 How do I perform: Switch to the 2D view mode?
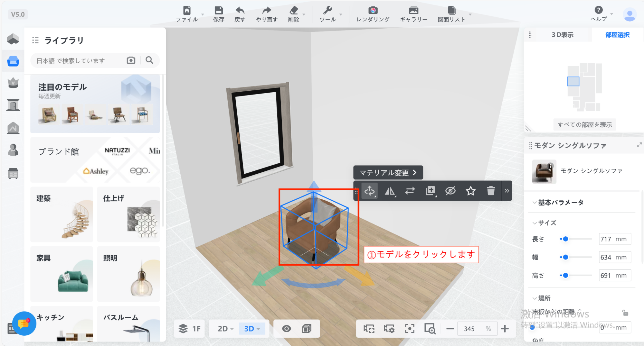(x=225, y=329)
